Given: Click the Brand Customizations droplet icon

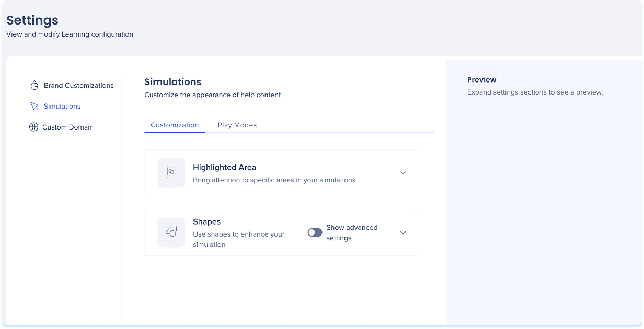Looking at the screenshot, I should (34, 85).
